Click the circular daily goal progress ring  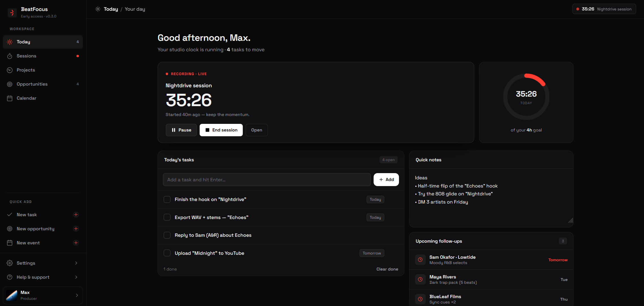pyautogui.click(x=526, y=97)
